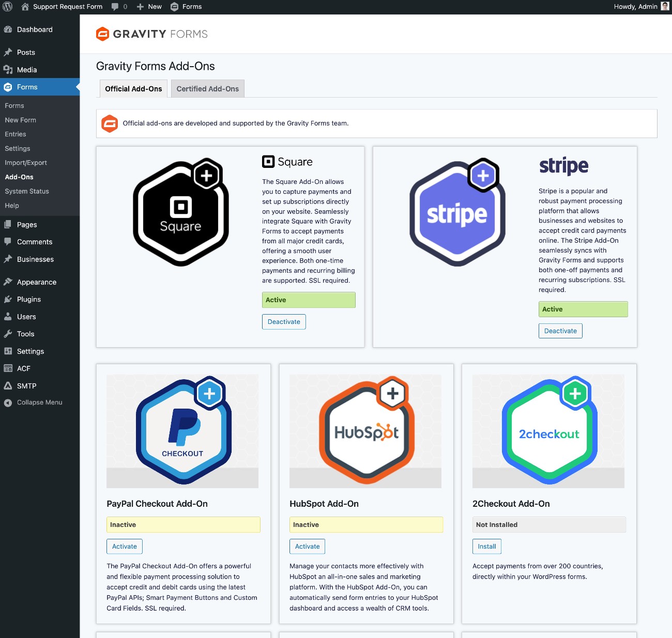Deactivate the Square add-on
The image size is (672, 638).
284,322
